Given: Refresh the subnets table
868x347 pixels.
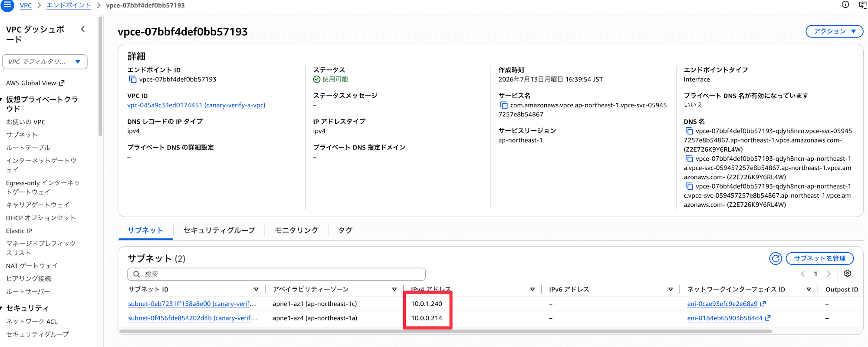Looking at the screenshot, I should tap(776, 258).
